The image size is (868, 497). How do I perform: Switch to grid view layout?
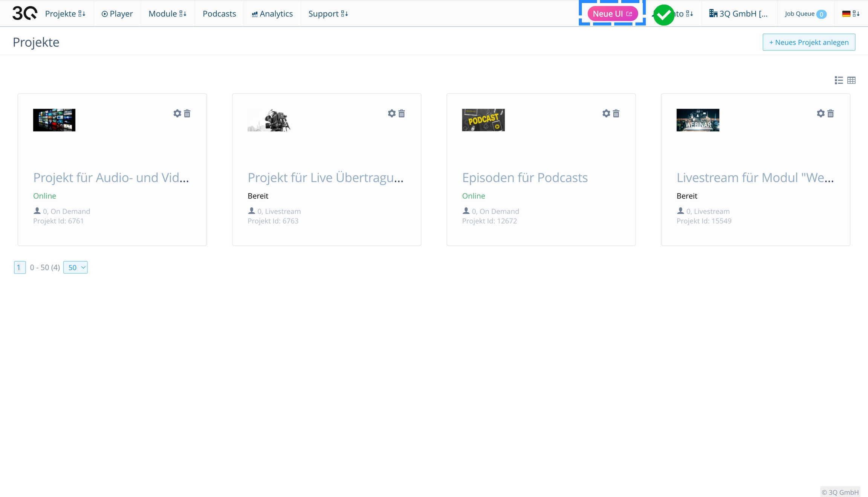point(851,80)
